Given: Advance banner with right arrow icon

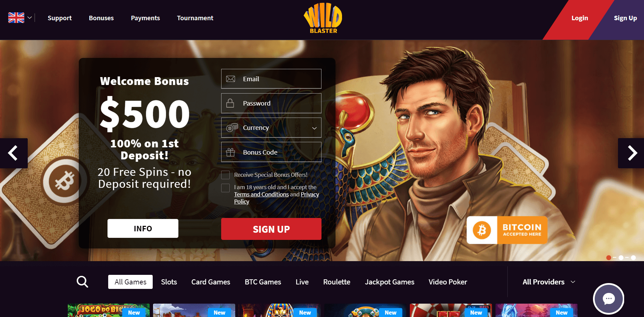Looking at the screenshot, I should (631, 153).
